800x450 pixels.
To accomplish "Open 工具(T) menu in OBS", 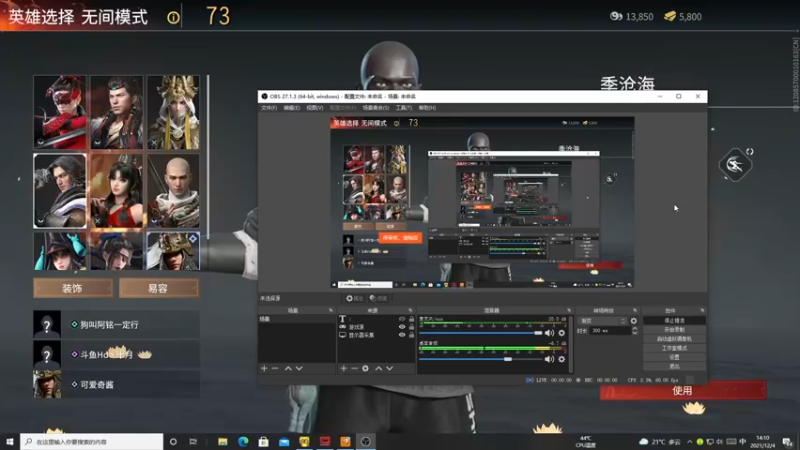I will [x=404, y=108].
